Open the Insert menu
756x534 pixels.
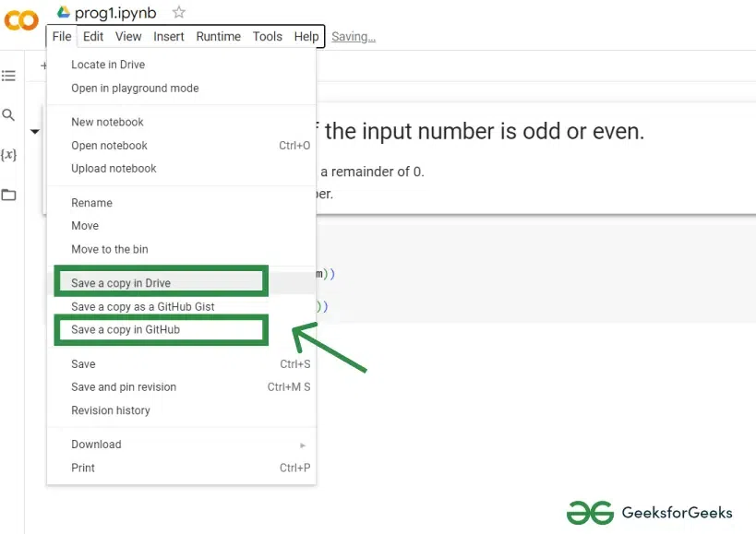(169, 37)
